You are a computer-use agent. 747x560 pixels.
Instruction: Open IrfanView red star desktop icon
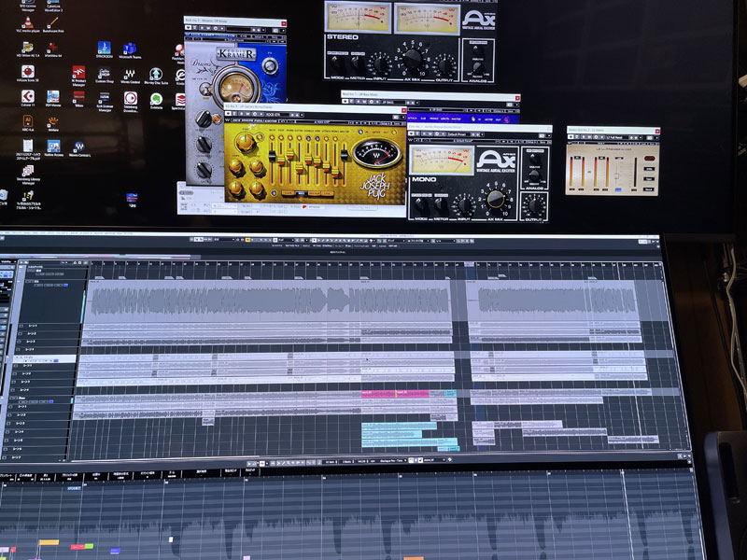(53, 49)
